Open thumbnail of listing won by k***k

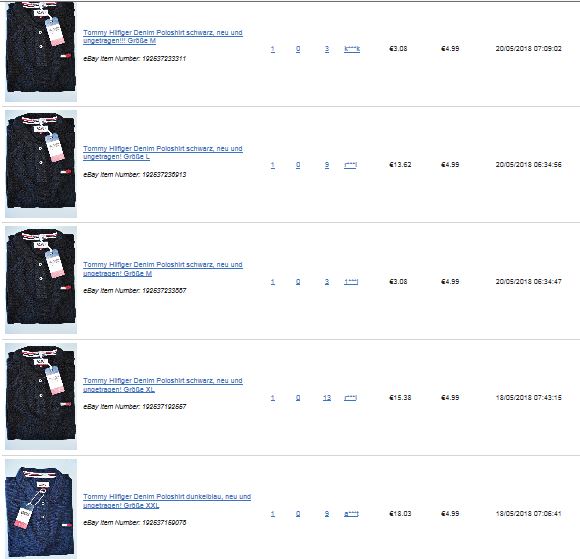pyautogui.click(x=41, y=51)
